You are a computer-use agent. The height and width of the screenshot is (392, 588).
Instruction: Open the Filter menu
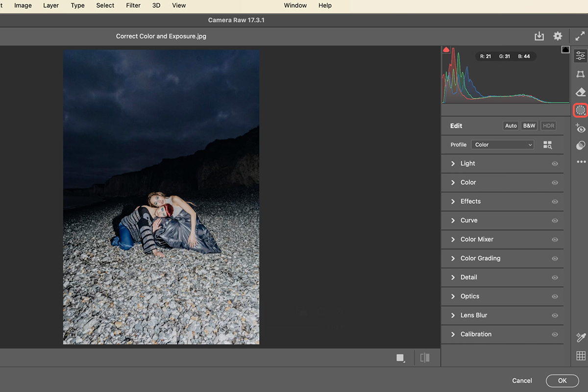pos(133,5)
